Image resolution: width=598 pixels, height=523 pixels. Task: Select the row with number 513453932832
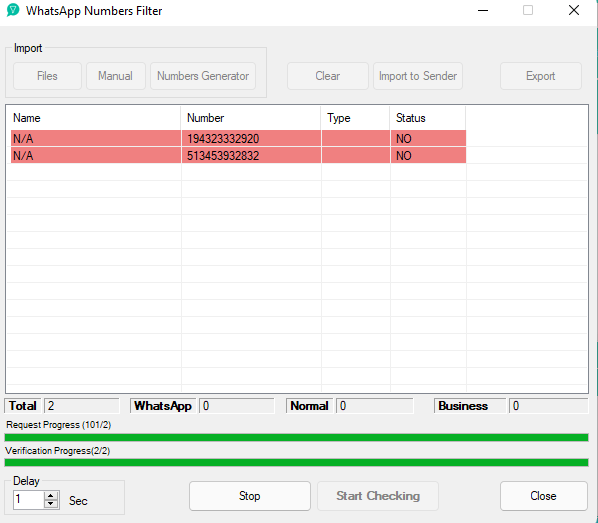pos(238,156)
